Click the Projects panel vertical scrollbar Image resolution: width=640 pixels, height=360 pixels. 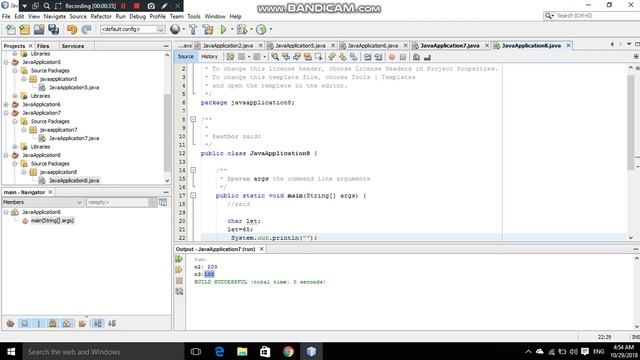(x=167, y=133)
